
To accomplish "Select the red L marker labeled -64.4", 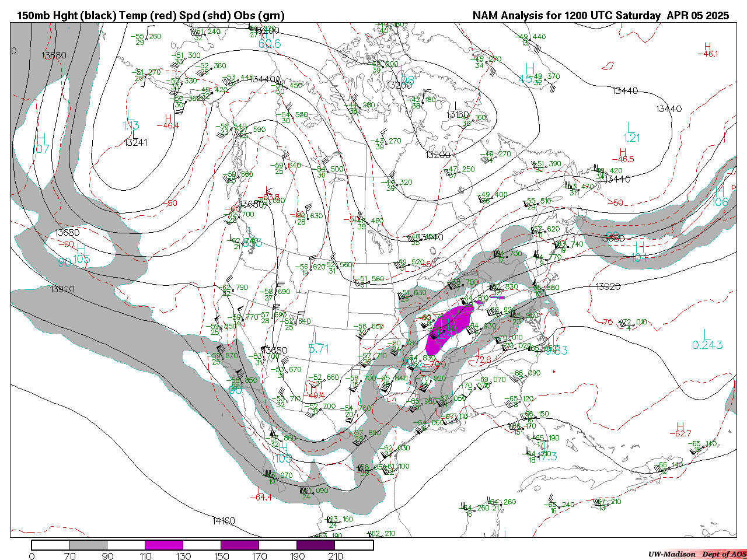I will point(260,489).
